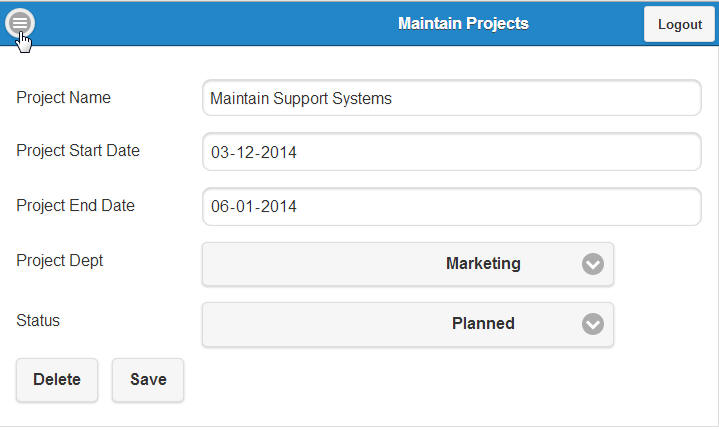This screenshot has width=719, height=430.
Task: Click the Project Dept dropdown arrow icon
Action: 593,264
